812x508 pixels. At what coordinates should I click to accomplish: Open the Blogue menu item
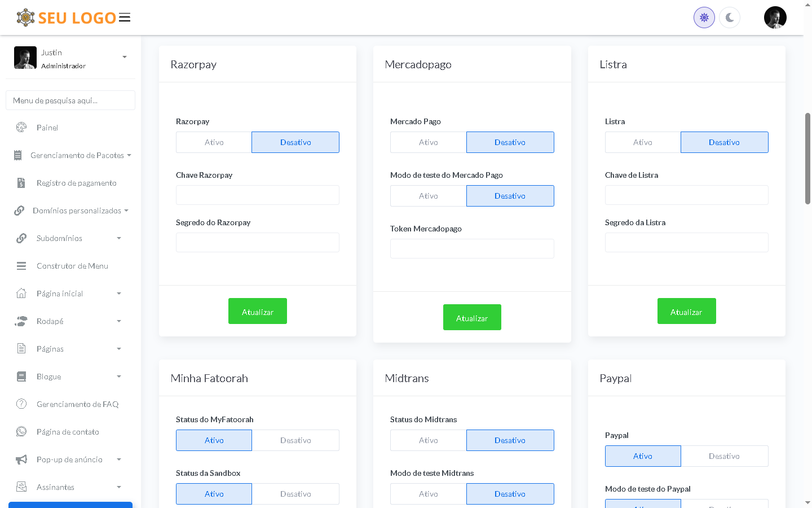[49, 376]
